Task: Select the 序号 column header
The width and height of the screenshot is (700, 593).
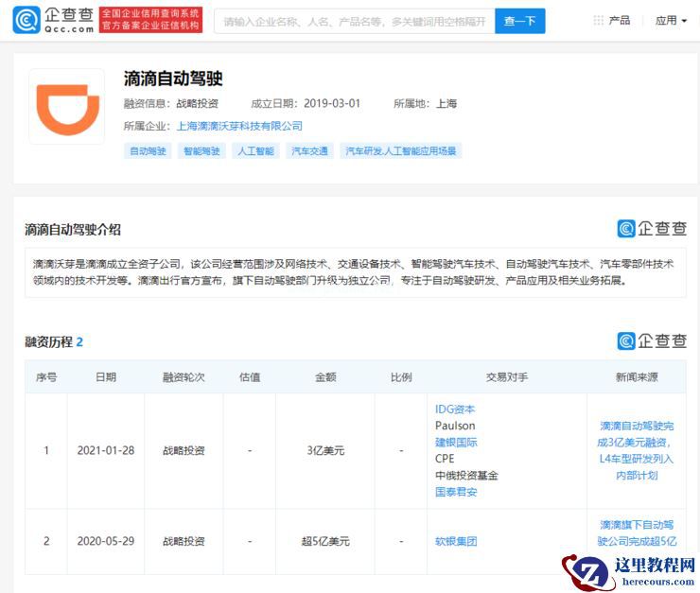Action: click(x=46, y=377)
